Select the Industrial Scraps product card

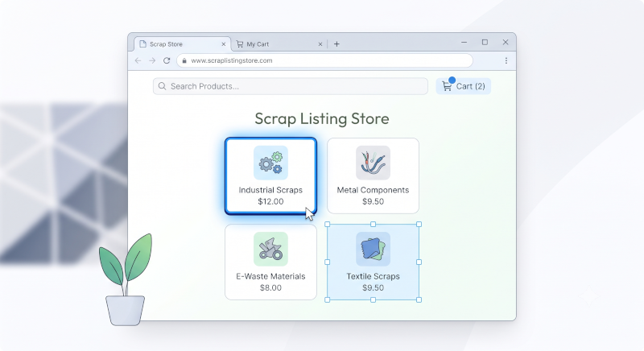coord(270,175)
